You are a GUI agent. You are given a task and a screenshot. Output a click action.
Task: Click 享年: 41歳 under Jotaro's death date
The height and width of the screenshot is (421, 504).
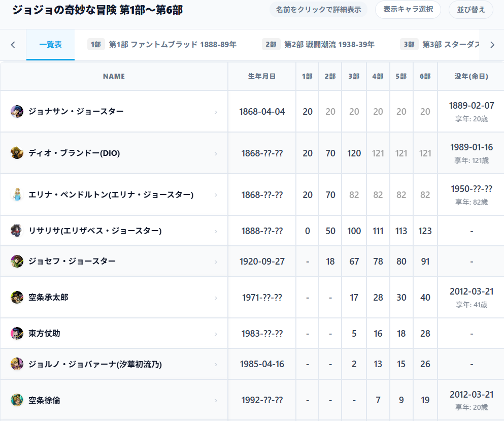pos(472,305)
